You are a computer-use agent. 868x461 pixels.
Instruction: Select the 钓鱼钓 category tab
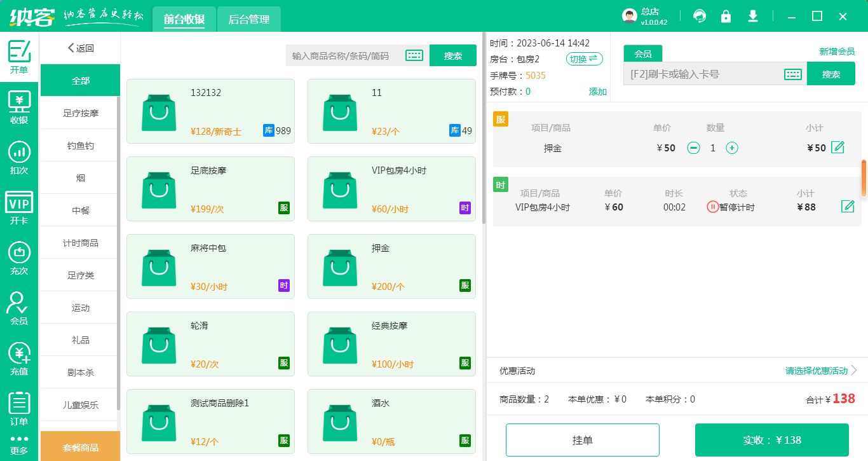(80, 145)
